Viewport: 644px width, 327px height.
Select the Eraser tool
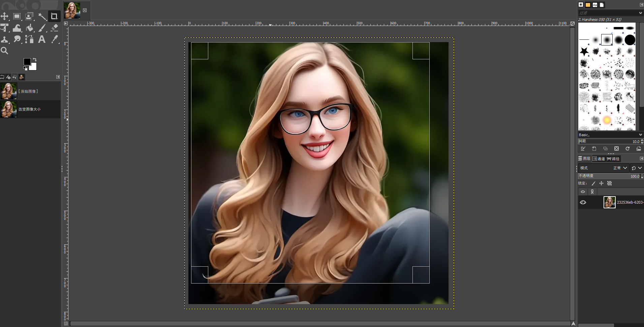(x=54, y=28)
